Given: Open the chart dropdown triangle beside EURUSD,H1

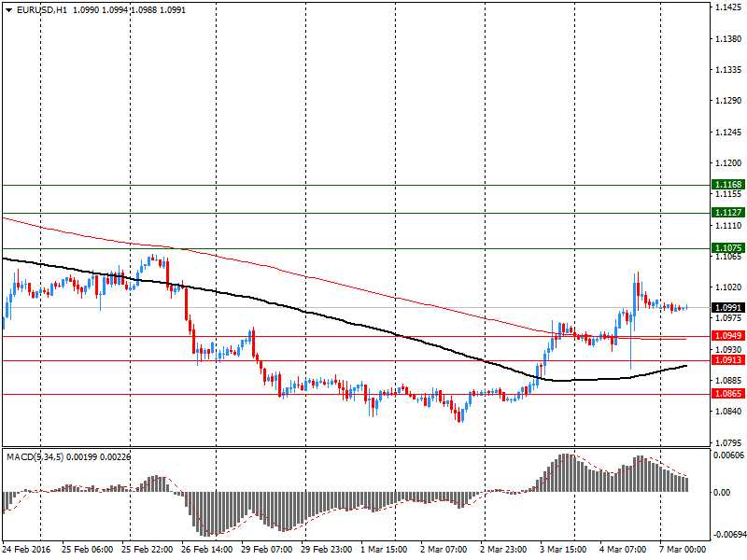Looking at the screenshot, I should (x=8, y=10).
